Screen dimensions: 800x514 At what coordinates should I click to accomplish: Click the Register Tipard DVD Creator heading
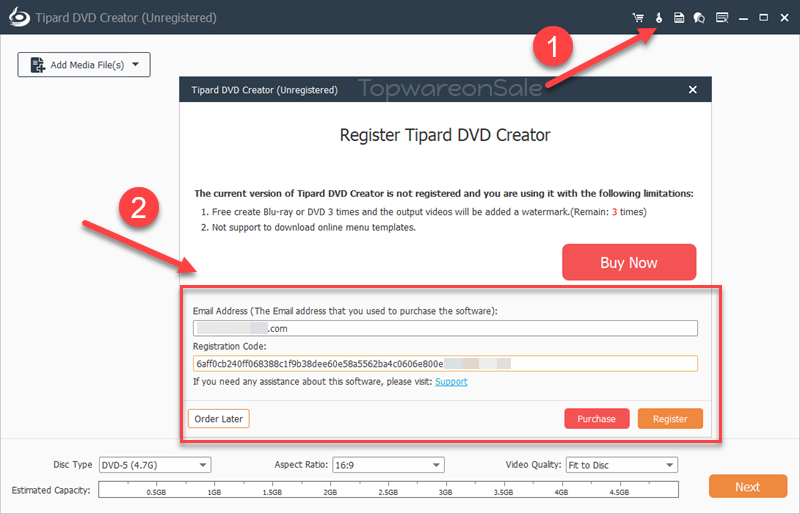pyautogui.click(x=445, y=135)
